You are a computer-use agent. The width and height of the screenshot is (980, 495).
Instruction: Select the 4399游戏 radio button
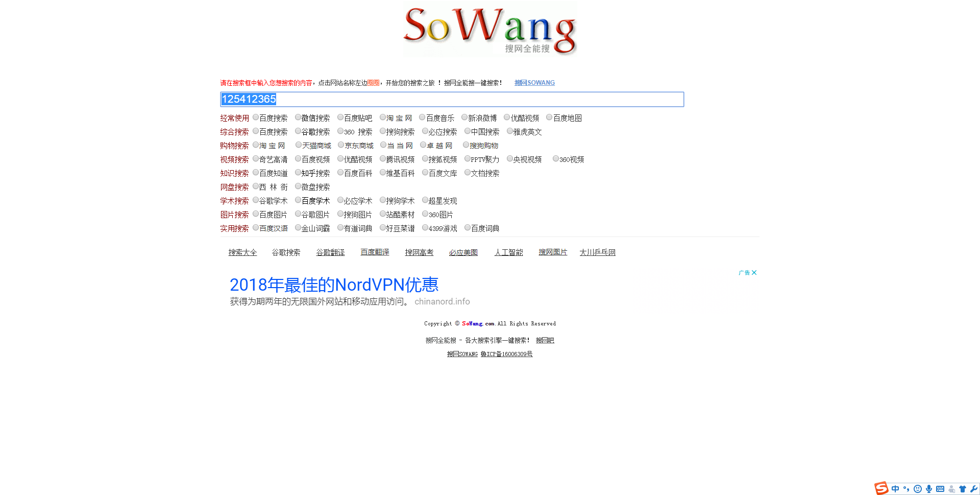(x=425, y=228)
